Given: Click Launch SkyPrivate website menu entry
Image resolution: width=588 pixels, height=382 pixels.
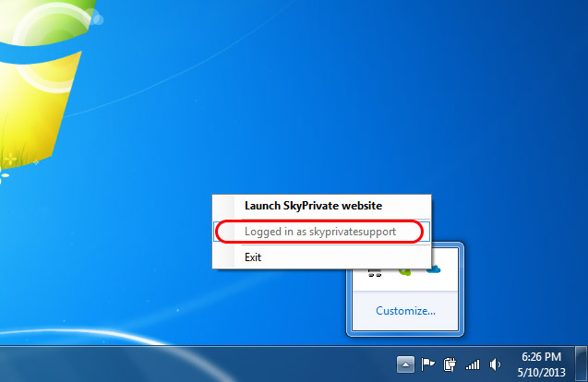Looking at the screenshot, I should coord(313,206).
